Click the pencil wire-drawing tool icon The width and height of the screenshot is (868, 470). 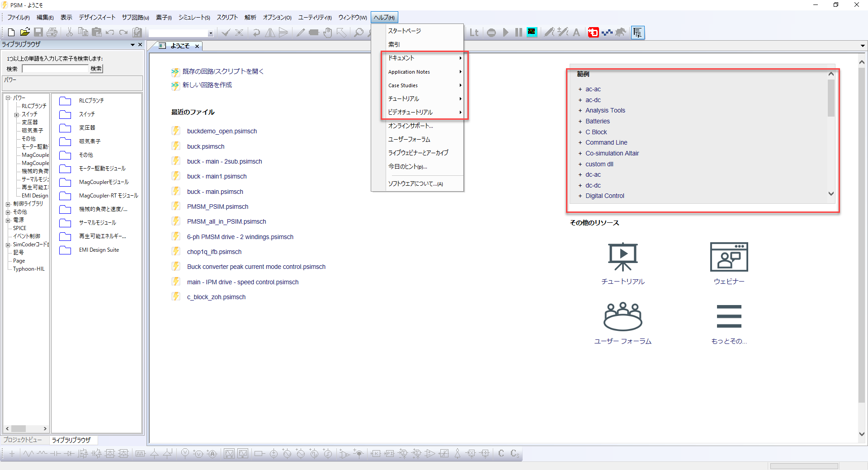301,33
